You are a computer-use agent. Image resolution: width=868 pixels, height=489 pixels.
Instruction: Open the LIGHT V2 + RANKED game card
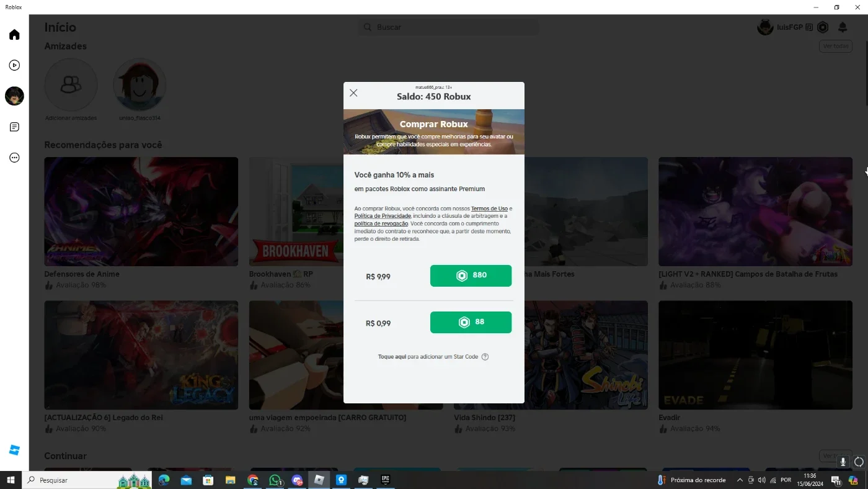click(x=755, y=212)
